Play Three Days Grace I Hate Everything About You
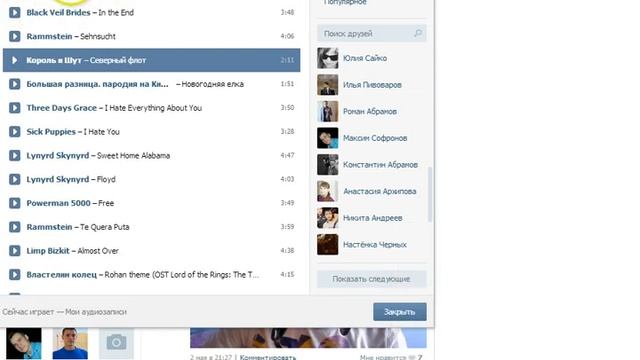Image resolution: width=640 pixels, height=360 pixels. [x=15, y=108]
